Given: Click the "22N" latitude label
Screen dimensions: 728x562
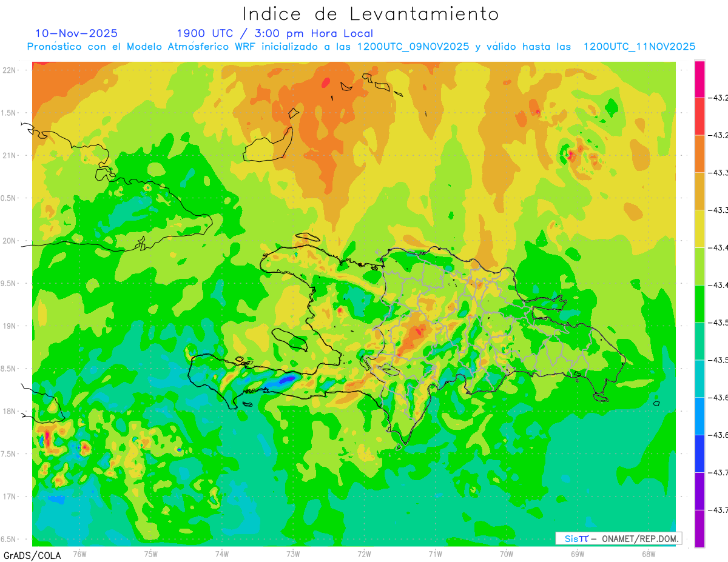Looking at the screenshot, I should tap(10, 70).
